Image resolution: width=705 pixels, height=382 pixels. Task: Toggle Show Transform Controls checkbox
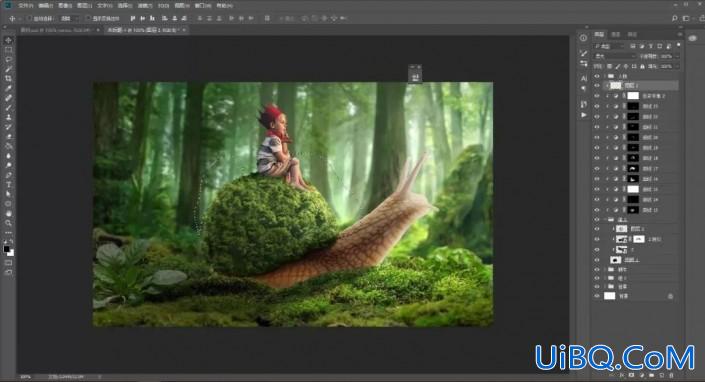click(x=88, y=18)
